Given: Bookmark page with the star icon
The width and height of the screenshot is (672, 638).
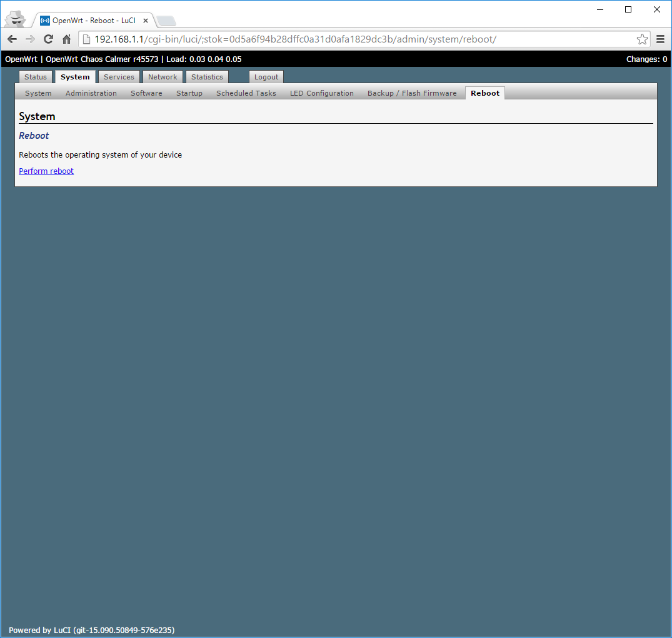Looking at the screenshot, I should tap(642, 39).
